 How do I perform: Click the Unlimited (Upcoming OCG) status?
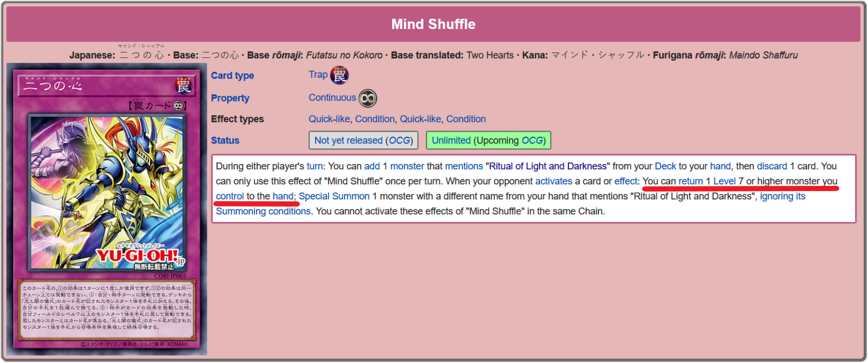[489, 140]
